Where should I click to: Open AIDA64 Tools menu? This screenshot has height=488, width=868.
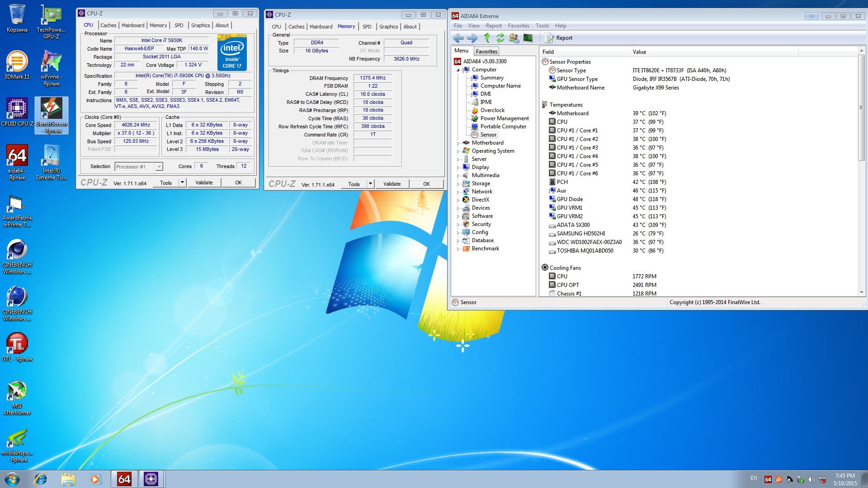pos(542,26)
